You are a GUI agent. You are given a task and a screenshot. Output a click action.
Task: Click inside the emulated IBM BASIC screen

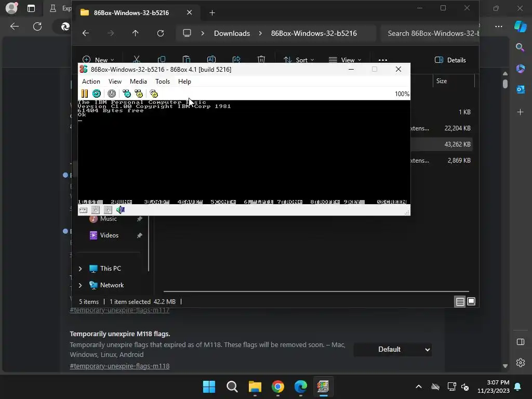(x=244, y=152)
